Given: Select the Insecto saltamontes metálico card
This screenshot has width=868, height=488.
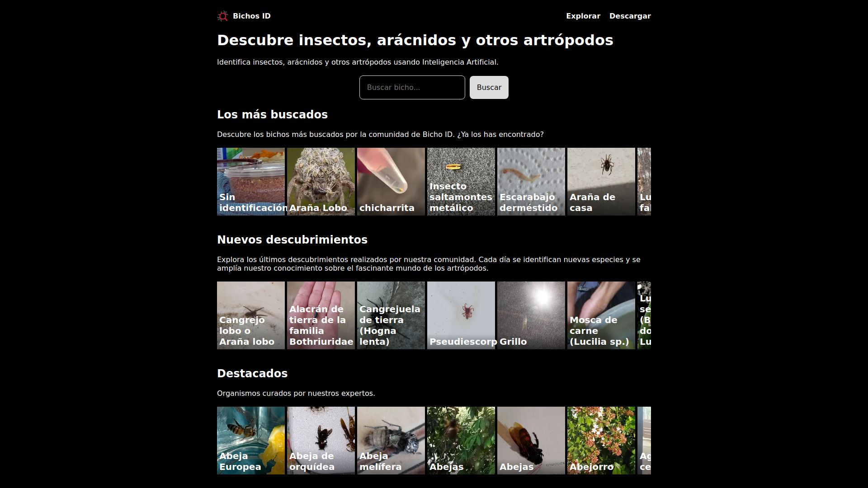Looking at the screenshot, I should click(x=461, y=181).
